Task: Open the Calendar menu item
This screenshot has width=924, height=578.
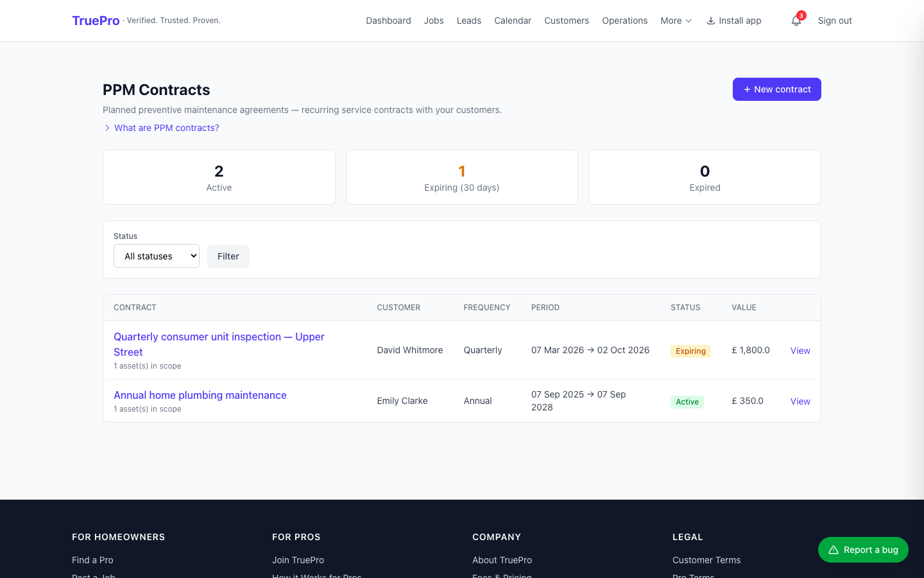Action: [x=513, y=21]
